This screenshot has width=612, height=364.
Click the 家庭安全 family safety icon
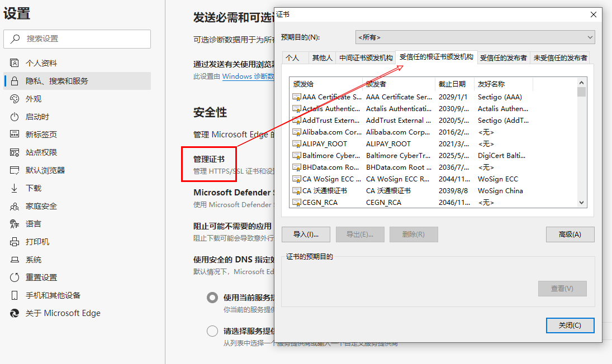(15, 206)
